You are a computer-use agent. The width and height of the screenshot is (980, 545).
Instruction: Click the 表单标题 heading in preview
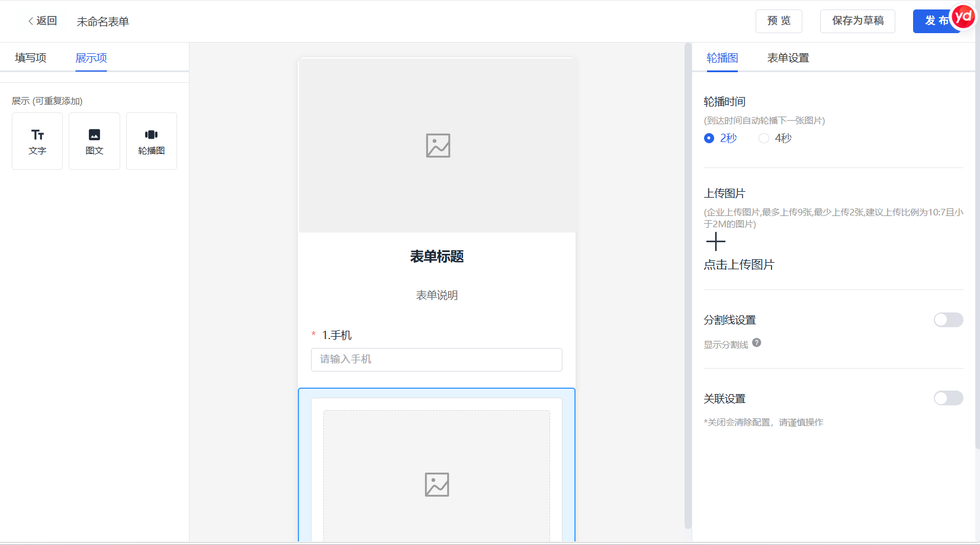(x=437, y=256)
